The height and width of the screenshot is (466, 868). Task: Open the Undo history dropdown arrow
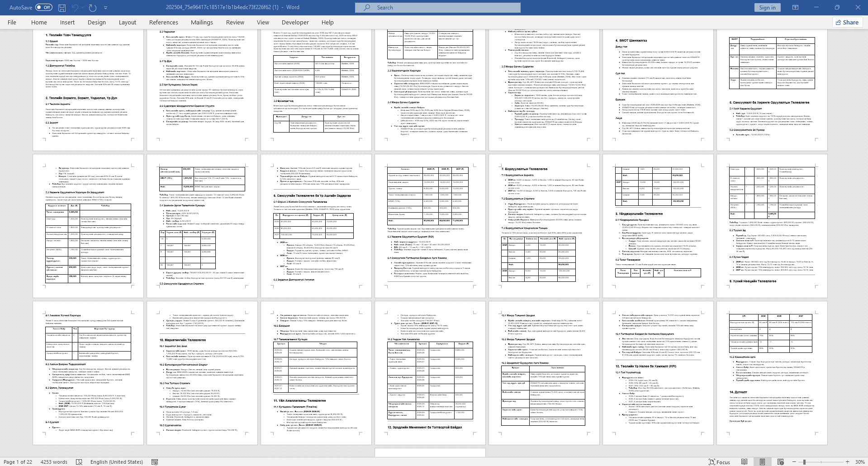(x=83, y=7)
